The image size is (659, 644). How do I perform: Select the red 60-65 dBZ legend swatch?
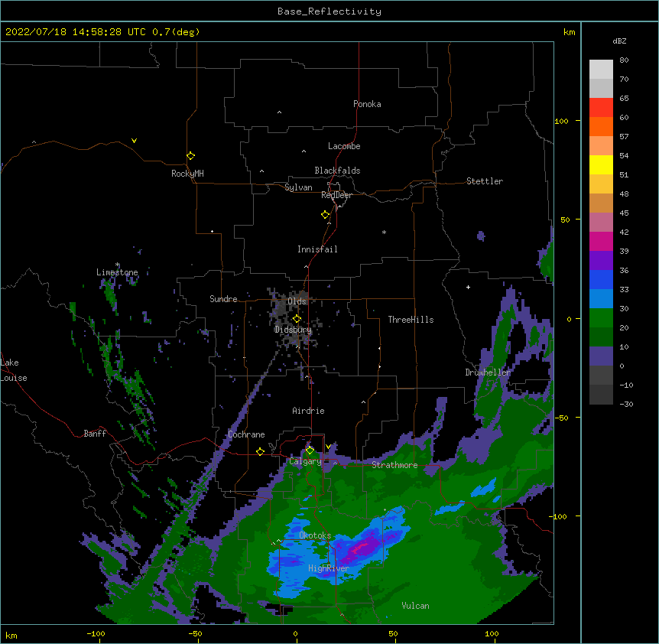tap(601, 108)
